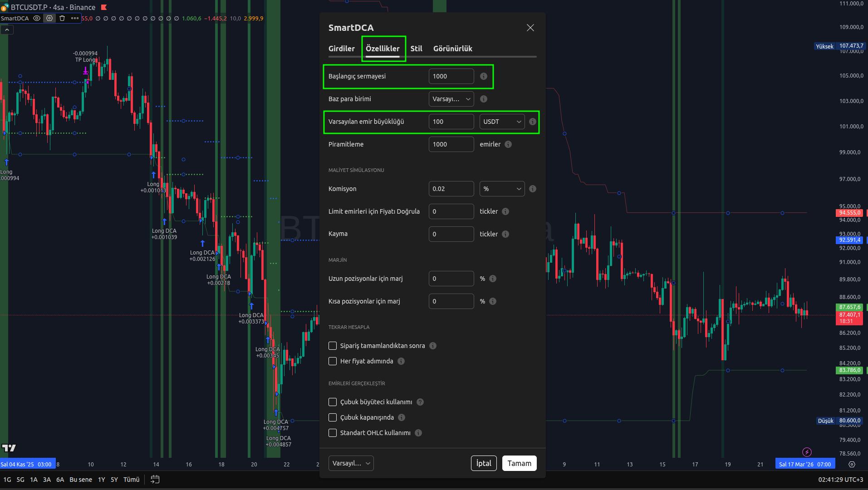
Task: Click the go-to-date calendar icon
Action: coord(155,480)
